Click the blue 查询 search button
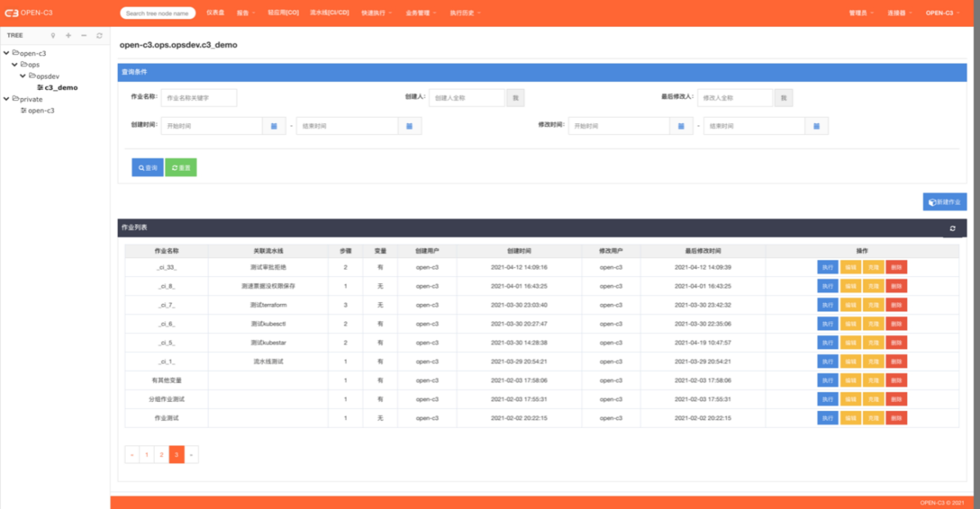Viewport: 980px width, 509px height. 147,167
